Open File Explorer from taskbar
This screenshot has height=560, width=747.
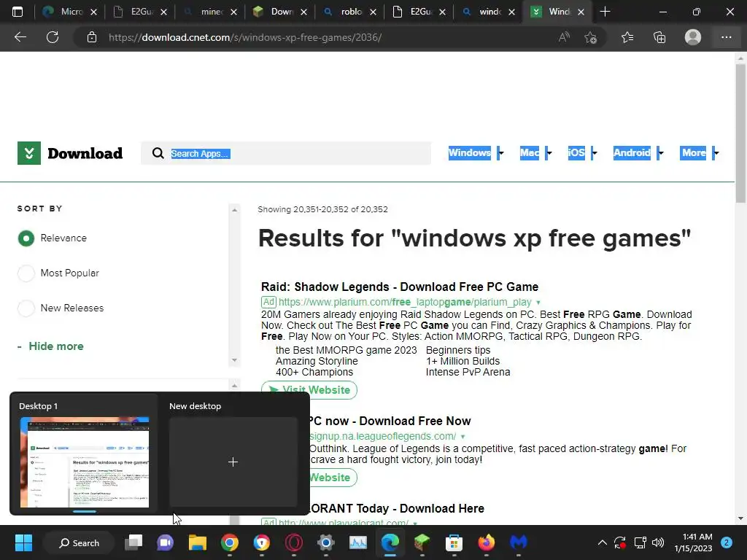197,542
